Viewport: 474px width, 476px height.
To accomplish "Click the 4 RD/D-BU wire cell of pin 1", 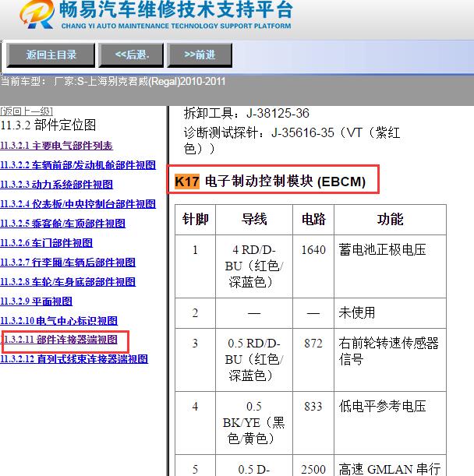I will (x=254, y=266).
